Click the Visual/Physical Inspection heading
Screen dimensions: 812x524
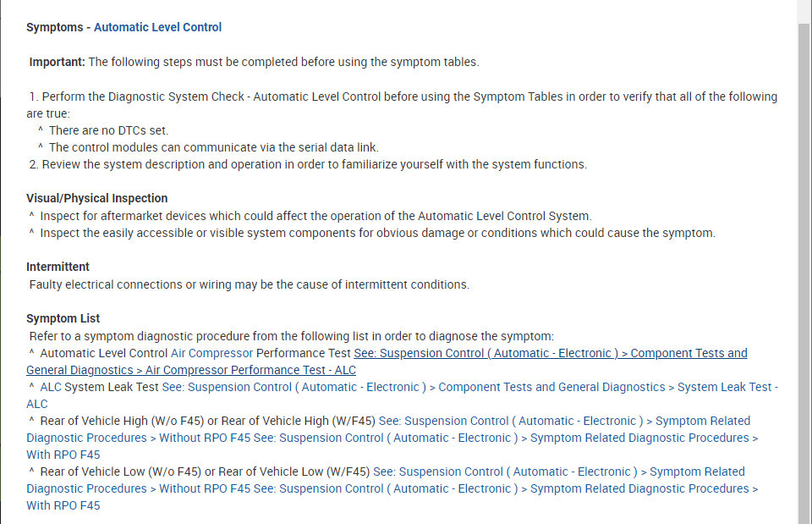(97, 198)
